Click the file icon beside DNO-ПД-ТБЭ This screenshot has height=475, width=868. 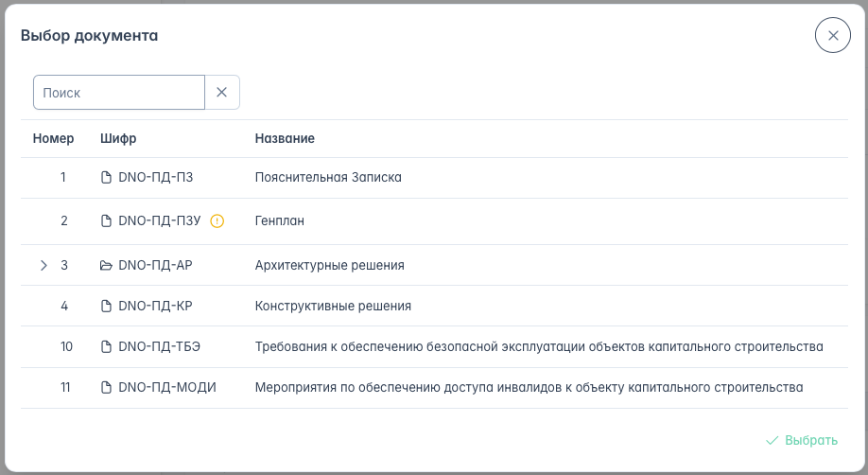(107, 347)
